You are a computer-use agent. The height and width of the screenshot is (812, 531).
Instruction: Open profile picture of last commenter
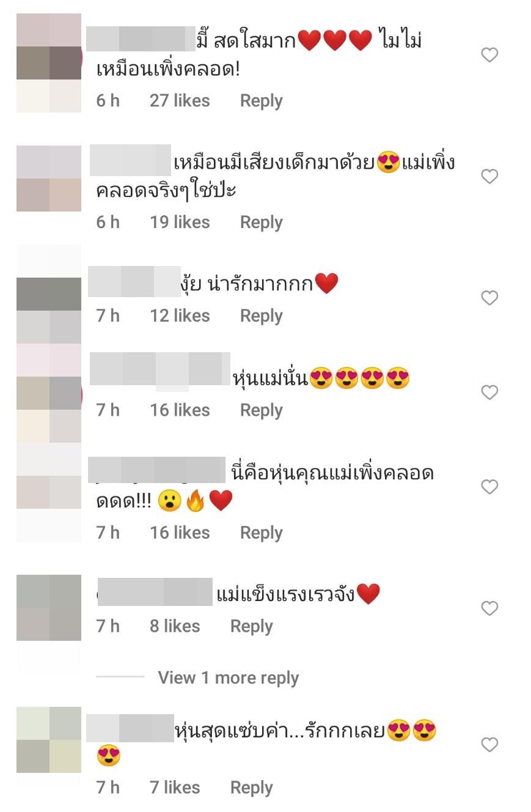click(49, 740)
